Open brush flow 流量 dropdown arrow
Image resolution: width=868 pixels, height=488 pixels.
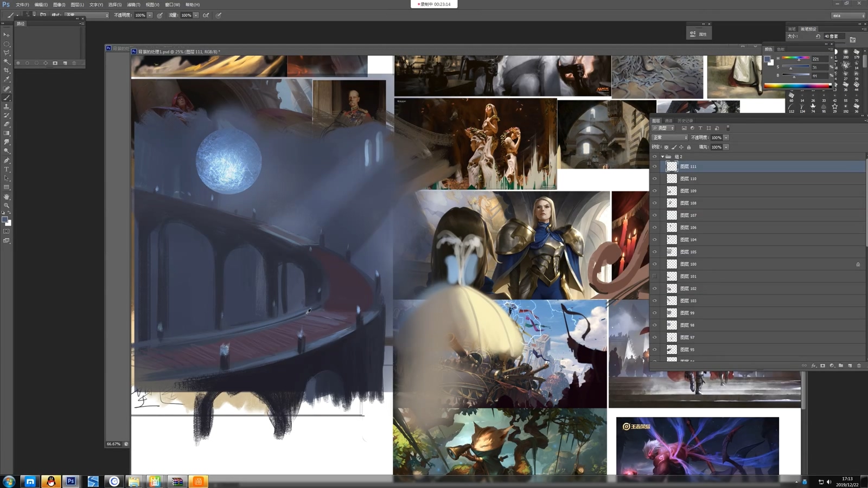[196, 15]
